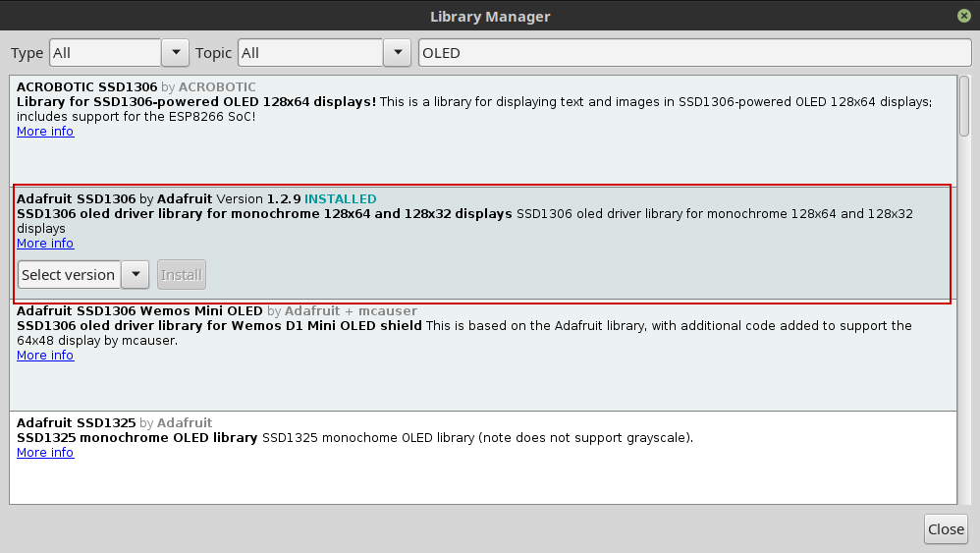Click the 'SSD1325 monochrome OLED library' heading
This screenshot has height=553, width=980.
click(136, 437)
